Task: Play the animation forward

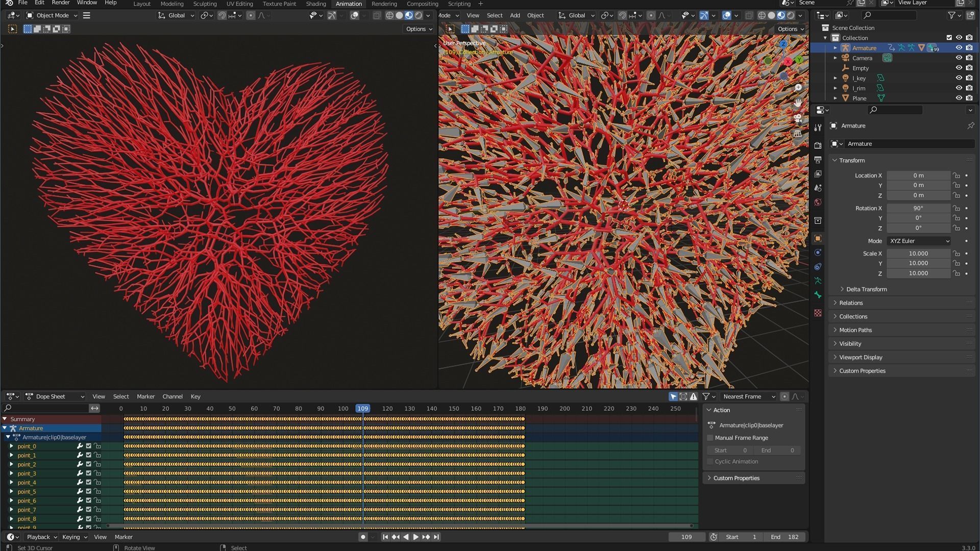Action: [415, 537]
